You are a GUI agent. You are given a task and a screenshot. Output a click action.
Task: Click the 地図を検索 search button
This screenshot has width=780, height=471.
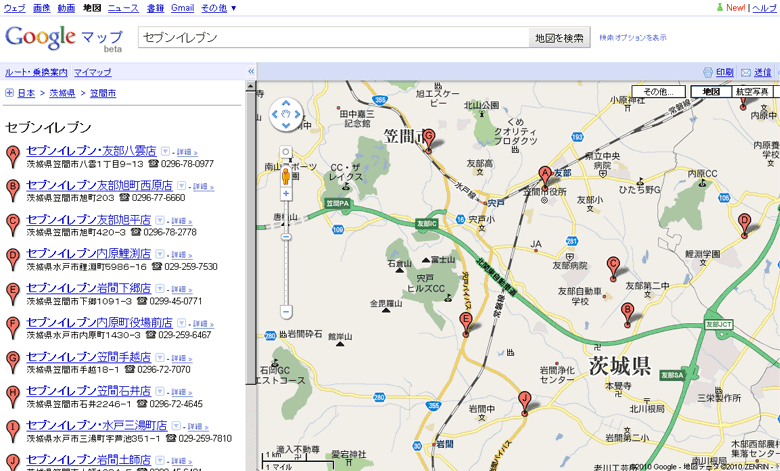(559, 38)
